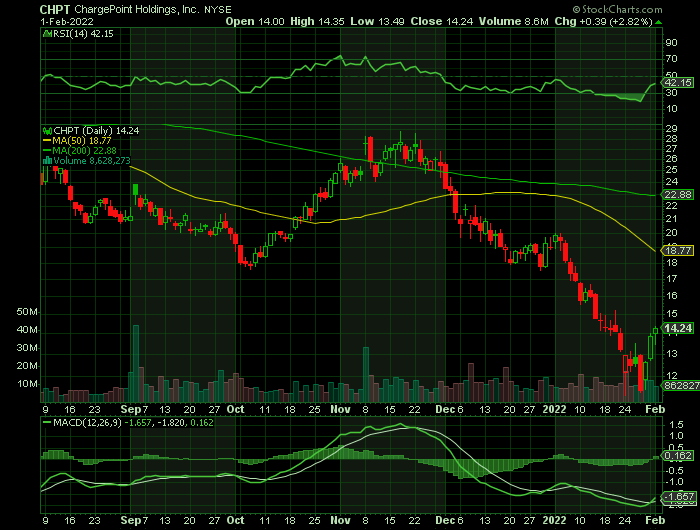Select the 14.24 current price tag
This screenshot has height=530, width=700.
(679, 328)
